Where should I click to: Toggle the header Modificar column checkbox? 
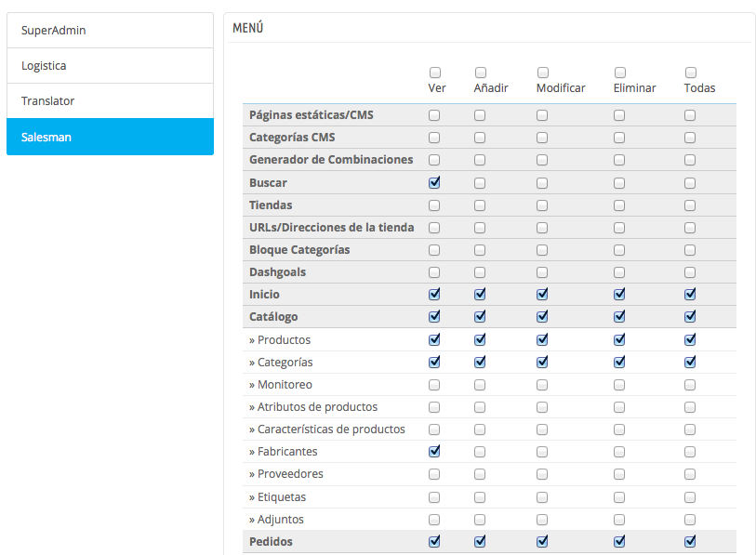click(543, 73)
